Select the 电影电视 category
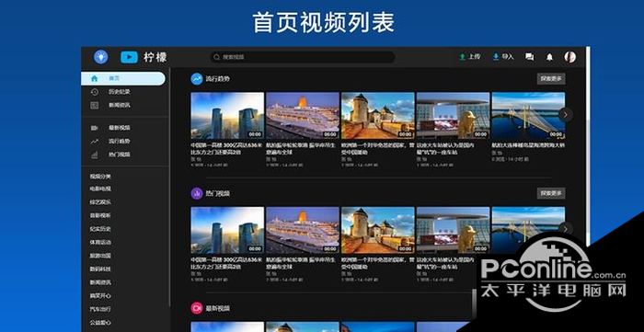644x332 pixels. (x=100, y=189)
